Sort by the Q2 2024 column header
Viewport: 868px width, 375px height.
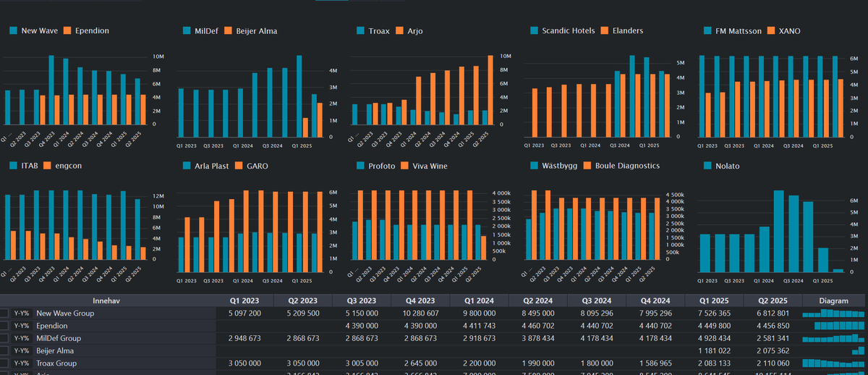click(537, 300)
